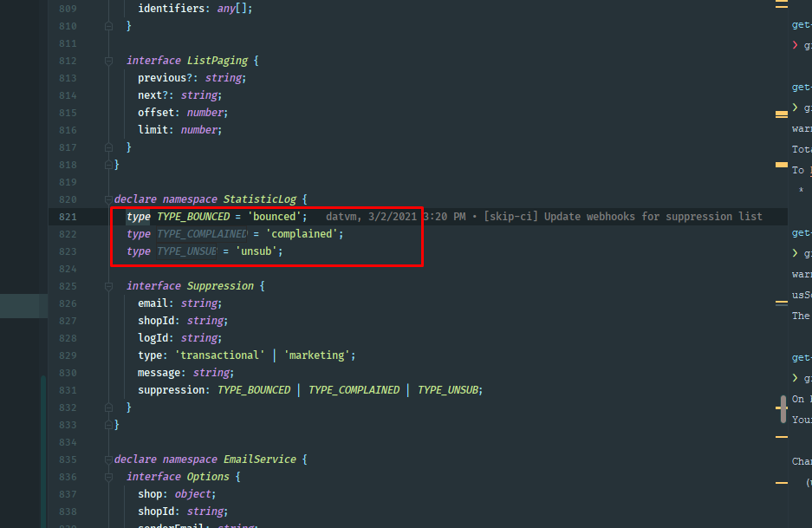Click the highlighted block in the left panel
Screen dimensions: 812x528
(23, 306)
